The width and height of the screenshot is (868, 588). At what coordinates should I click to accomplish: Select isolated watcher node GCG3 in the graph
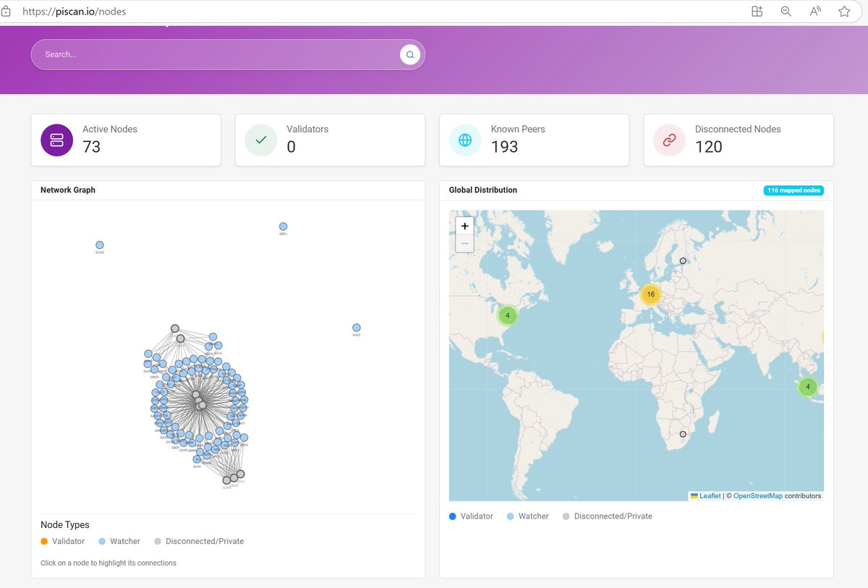100,245
